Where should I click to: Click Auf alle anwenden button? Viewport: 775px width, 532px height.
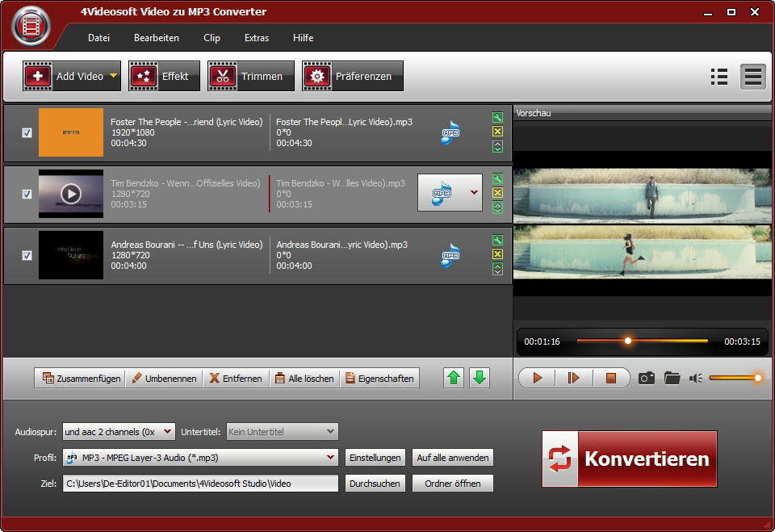pos(453,458)
